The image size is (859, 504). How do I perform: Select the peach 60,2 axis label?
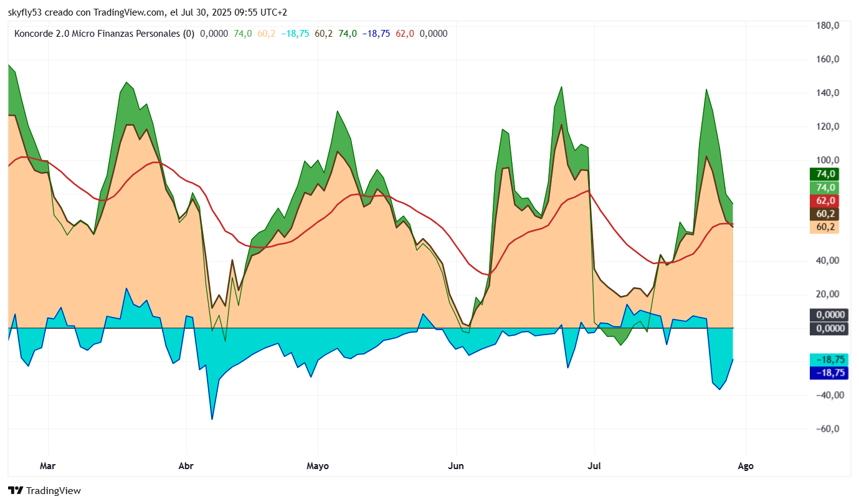click(x=824, y=227)
